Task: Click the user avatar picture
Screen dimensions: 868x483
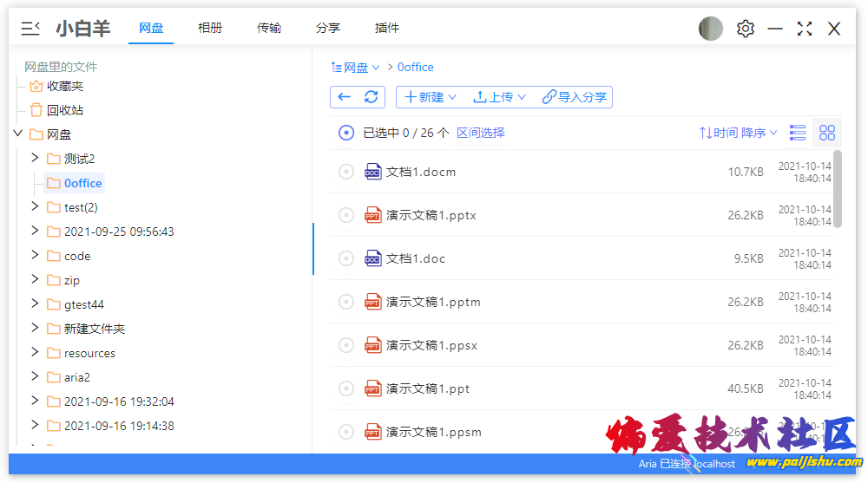Action: (x=711, y=29)
